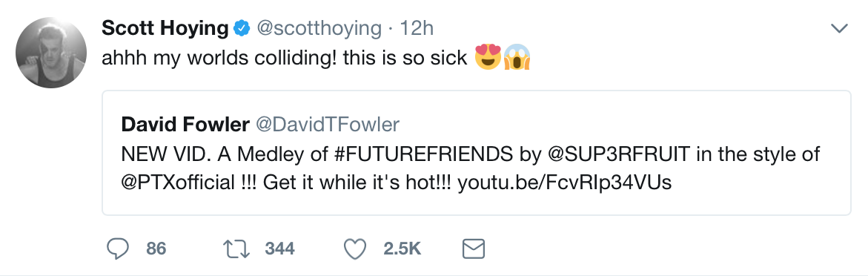Click the 344 retweet count

[279, 249]
